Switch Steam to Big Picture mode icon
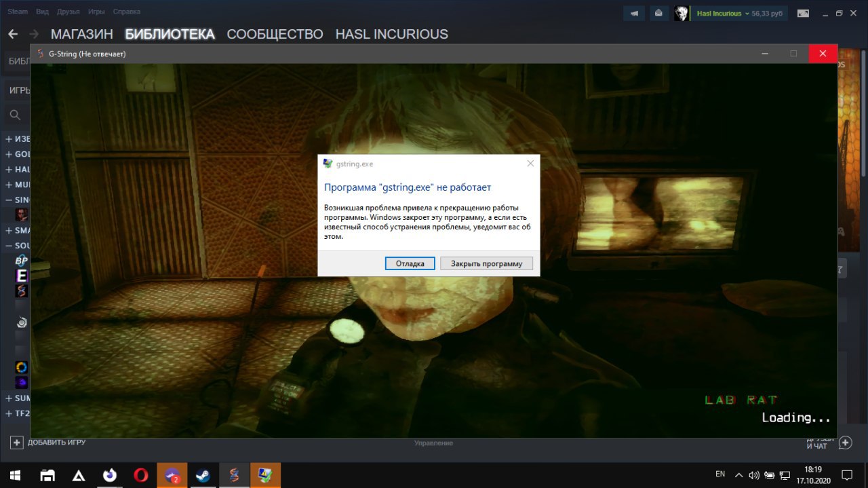Image resolution: width=868 pixels, height=488 pixels. (x=803, y=14)
